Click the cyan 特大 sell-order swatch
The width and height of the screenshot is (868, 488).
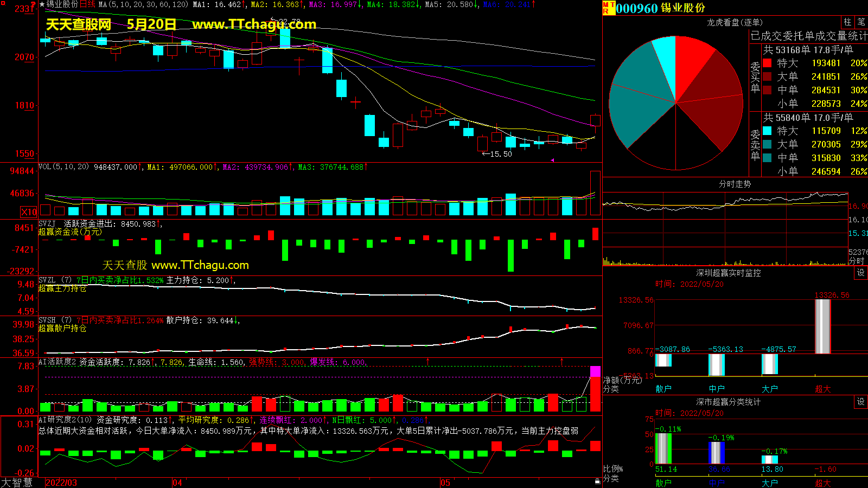[x=767, y=131]
